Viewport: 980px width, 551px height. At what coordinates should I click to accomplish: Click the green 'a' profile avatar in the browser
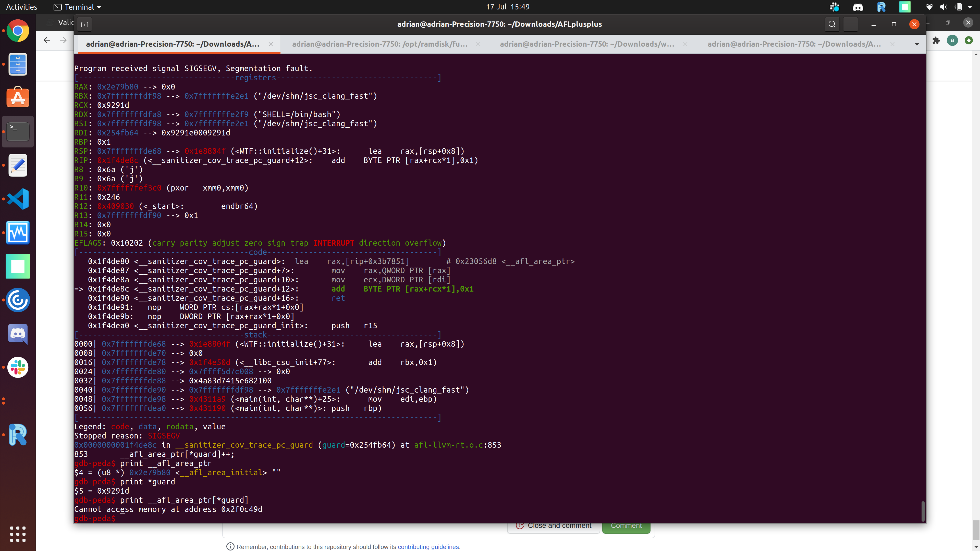click(x=952, y=40)
